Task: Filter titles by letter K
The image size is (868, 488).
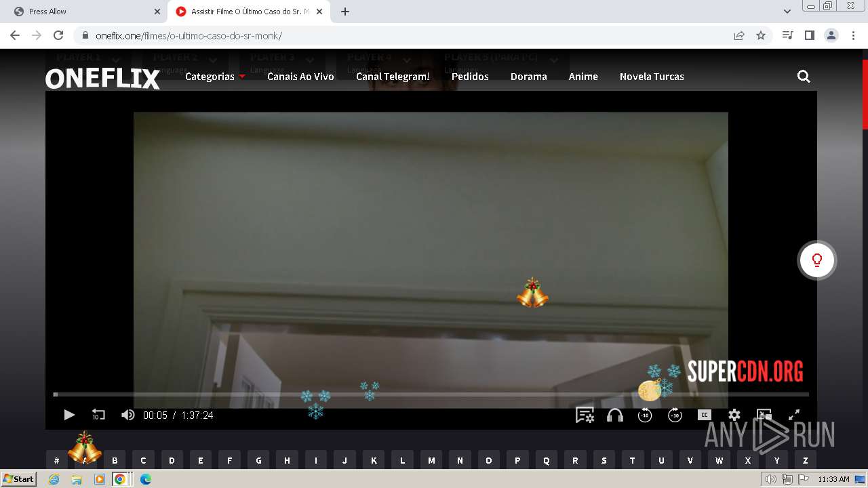Action: [x=374, y=460]
